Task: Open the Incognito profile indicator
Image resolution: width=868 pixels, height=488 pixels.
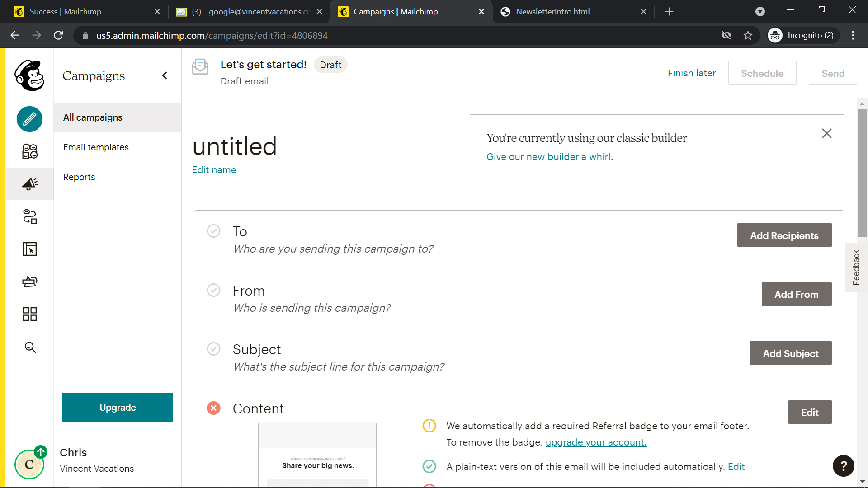Action: 803,35
